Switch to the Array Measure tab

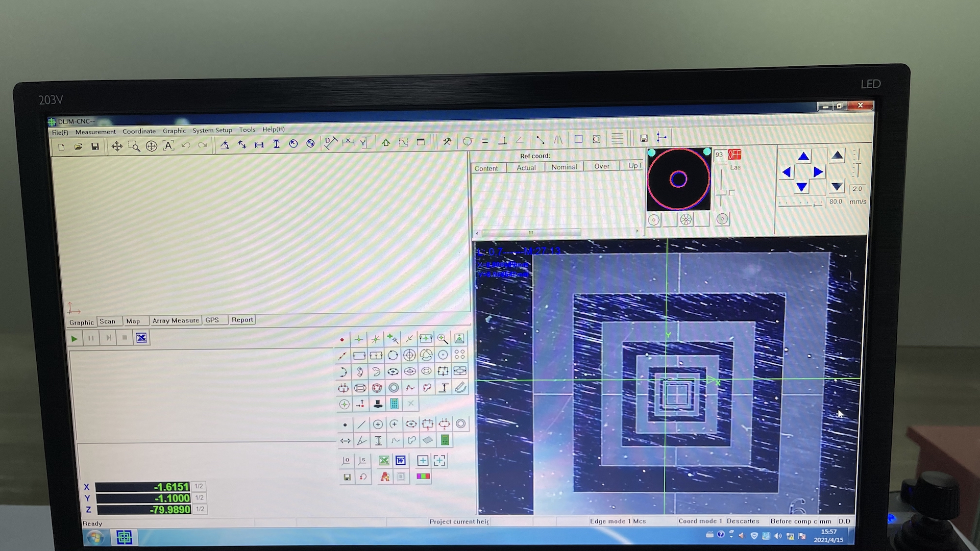pos(176,320)
